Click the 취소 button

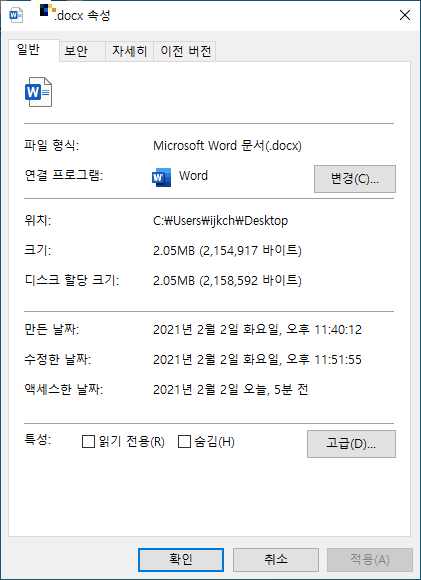coord(276,560)
